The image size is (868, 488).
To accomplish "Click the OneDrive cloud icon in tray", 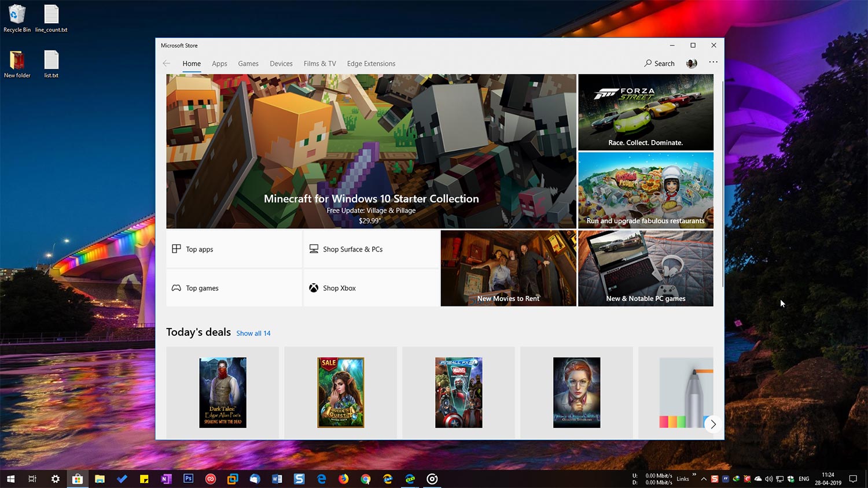I will 758,479.
